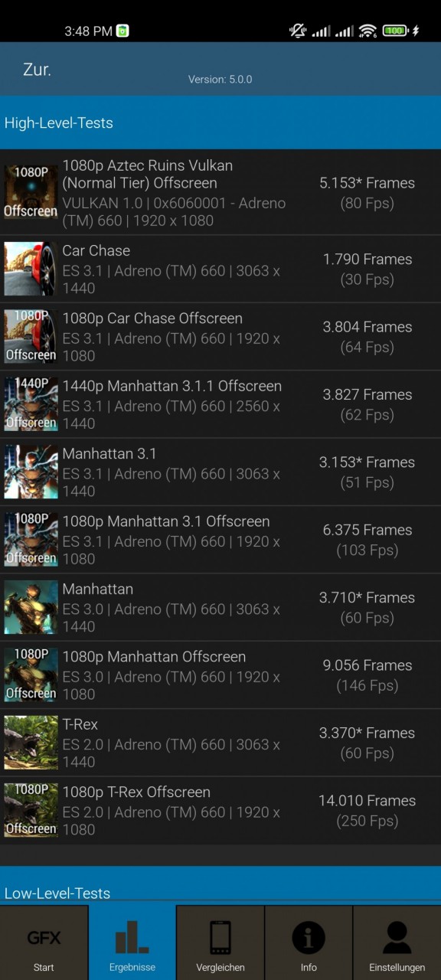Tap the 1440p Manhattan 3.1.1 Offscreen thumbnail
The image size is (441, 980).
pyautogui.click(x=31, y=404)
